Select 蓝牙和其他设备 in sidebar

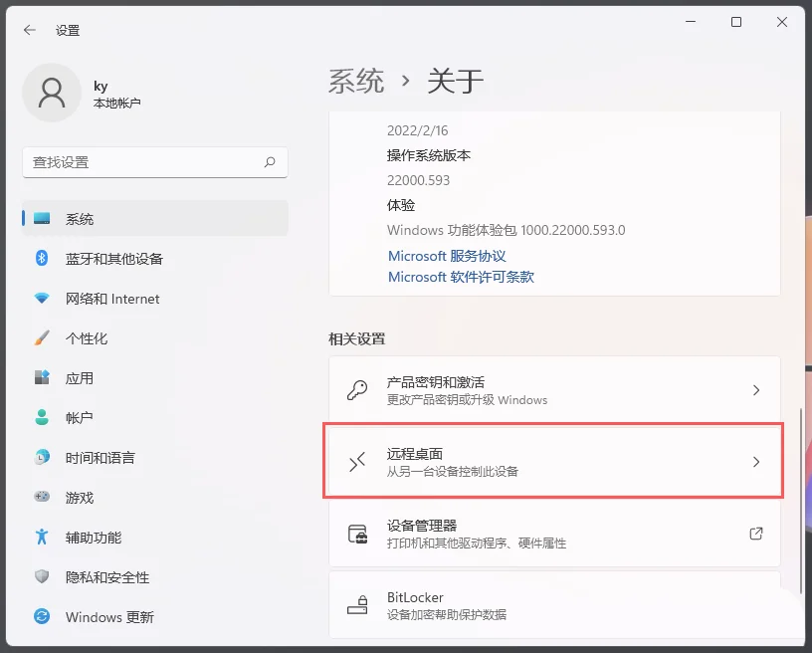pyautogui.click(x=155, y=259)
